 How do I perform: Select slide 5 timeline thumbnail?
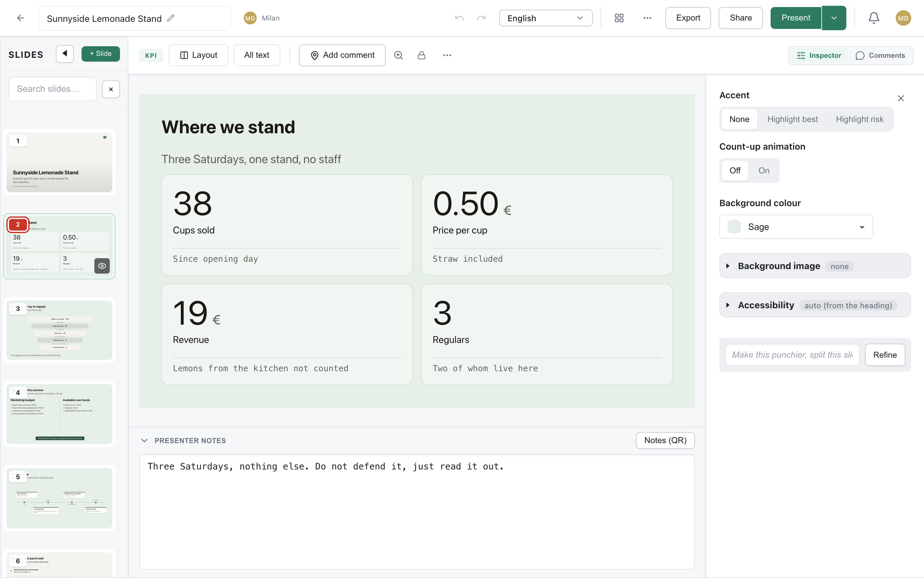tap(59, 498)
